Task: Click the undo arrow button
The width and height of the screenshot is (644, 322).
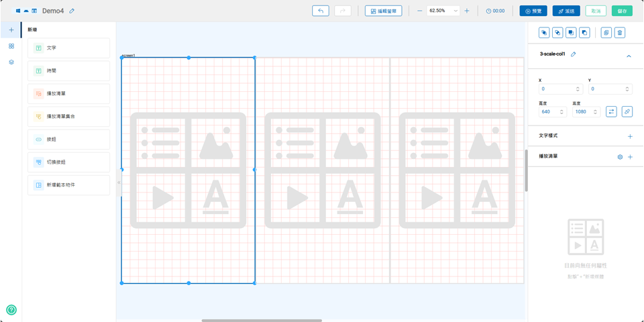Action: (x=321, y=11)
